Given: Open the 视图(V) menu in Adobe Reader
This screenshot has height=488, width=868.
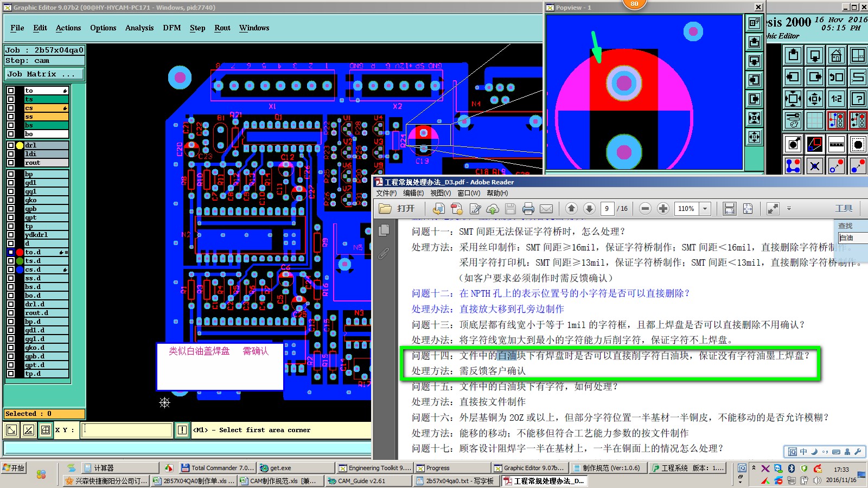Looking at the screenshot, I should click(441, 193).
